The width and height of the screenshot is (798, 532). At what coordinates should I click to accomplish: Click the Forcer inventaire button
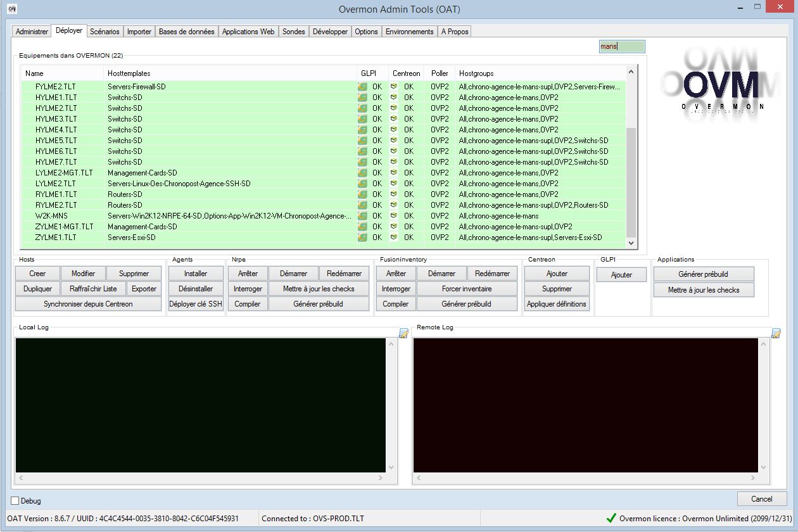tap(467, 289)
